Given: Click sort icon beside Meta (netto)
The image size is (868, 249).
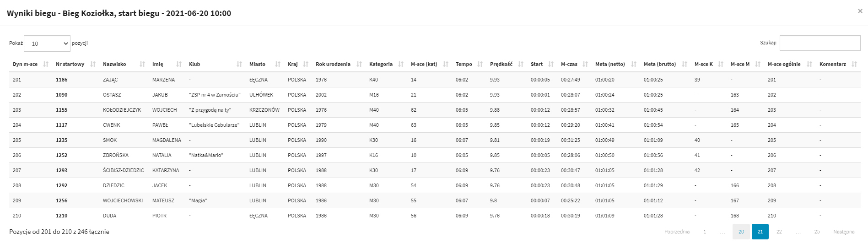Looking at the screenshot, I should 634,65.
